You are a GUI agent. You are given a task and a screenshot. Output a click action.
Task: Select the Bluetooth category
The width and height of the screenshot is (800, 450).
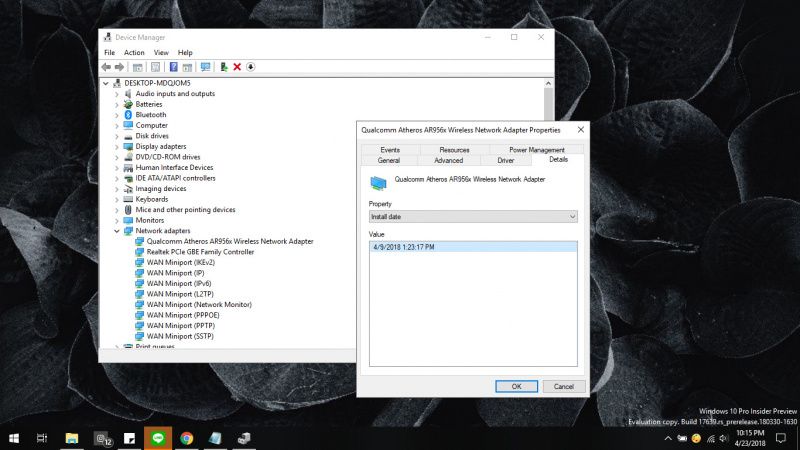coord(151,115)
